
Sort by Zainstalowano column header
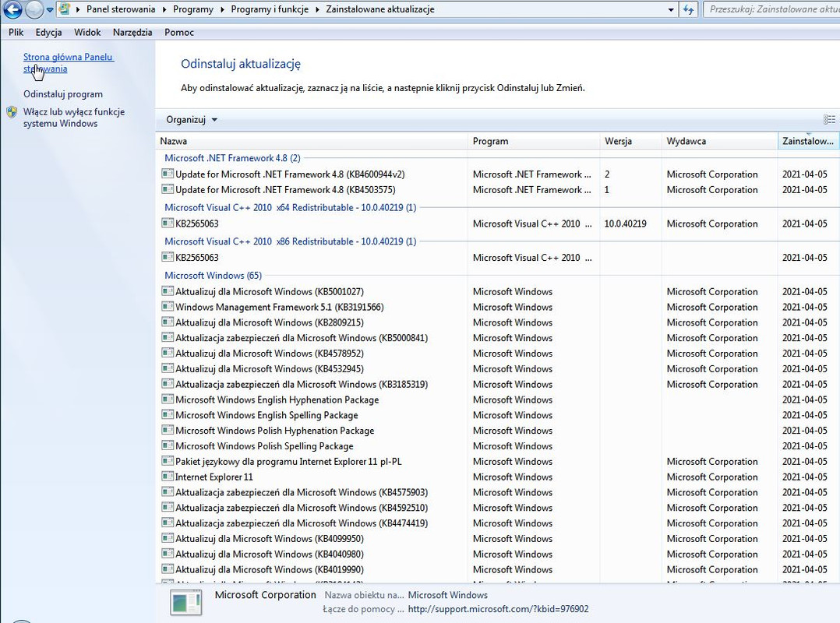(x=808, y=141)
